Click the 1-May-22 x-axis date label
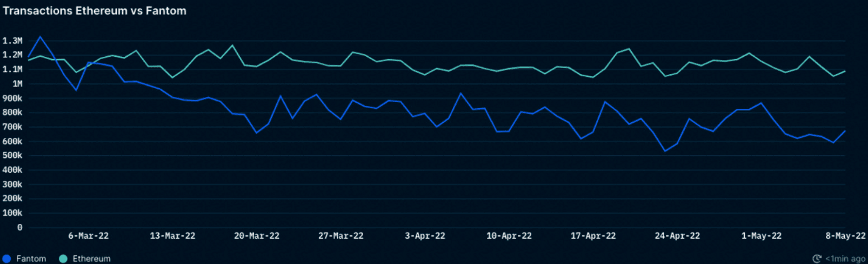Screen dimensions: 868x264 click(x=761, y=236)
